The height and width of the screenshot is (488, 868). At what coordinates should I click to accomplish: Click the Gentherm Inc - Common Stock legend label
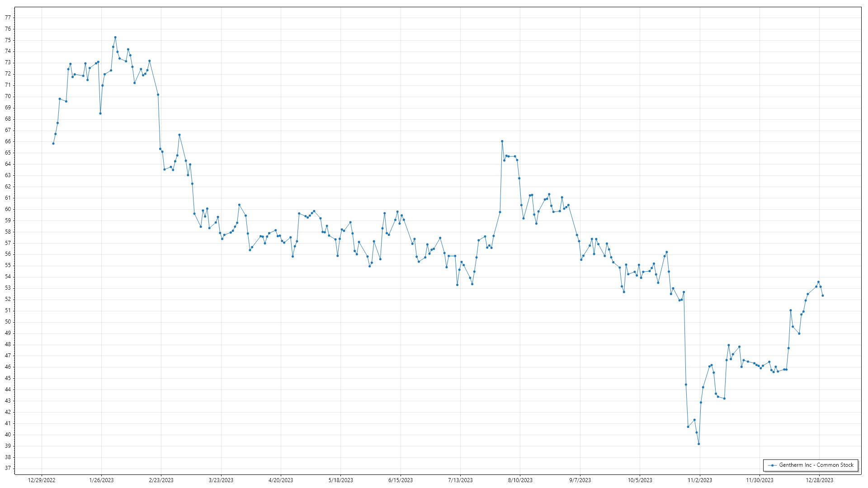pos(816,465)
